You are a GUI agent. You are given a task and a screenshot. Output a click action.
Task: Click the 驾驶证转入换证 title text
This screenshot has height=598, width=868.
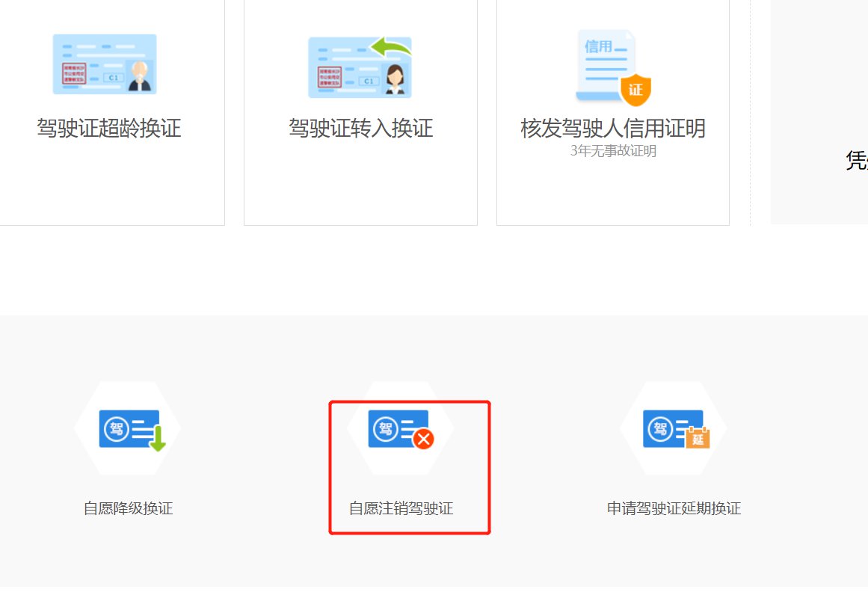point(360,128)
